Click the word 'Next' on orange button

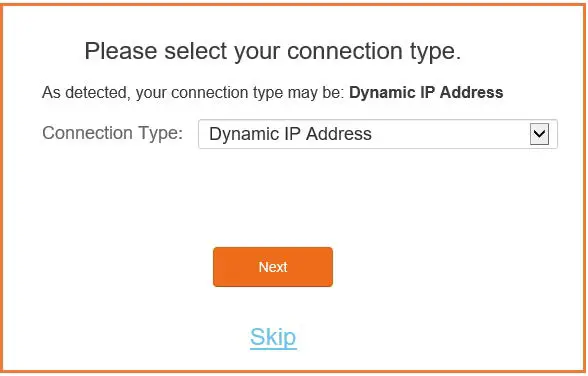pos(273,267)
